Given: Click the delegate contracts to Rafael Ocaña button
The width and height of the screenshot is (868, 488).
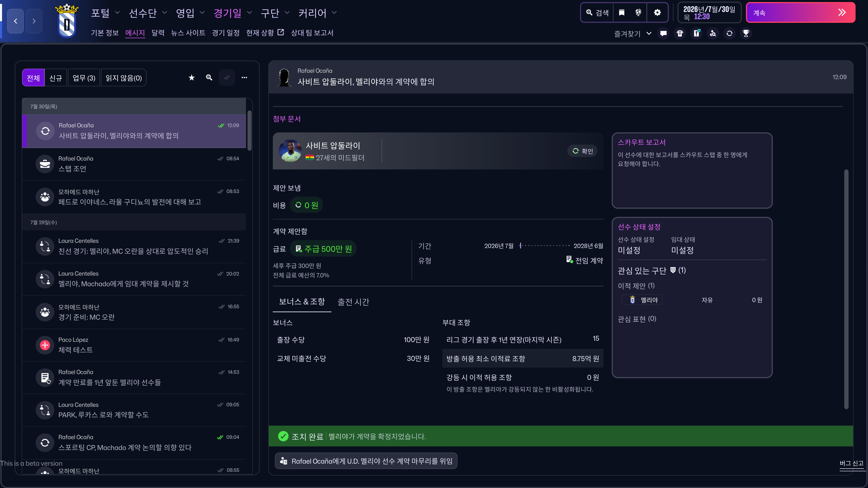Looking at the screenshot, I should point(366,461).
